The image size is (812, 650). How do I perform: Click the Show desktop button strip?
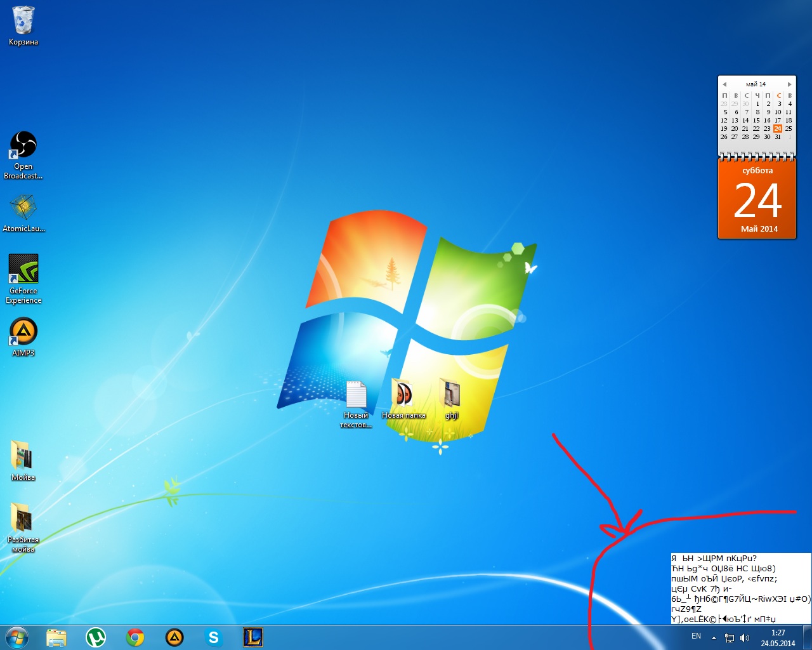click(x=807, y=637)
